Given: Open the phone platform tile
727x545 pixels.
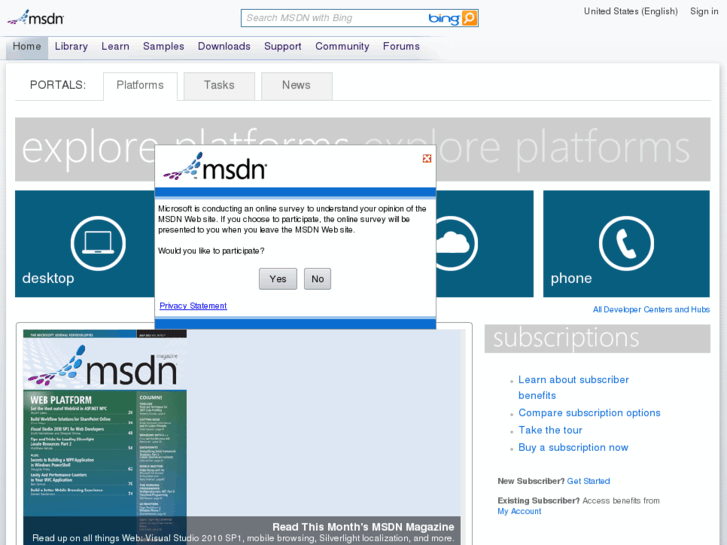Looking at the screenshot, I should [626, 244].
